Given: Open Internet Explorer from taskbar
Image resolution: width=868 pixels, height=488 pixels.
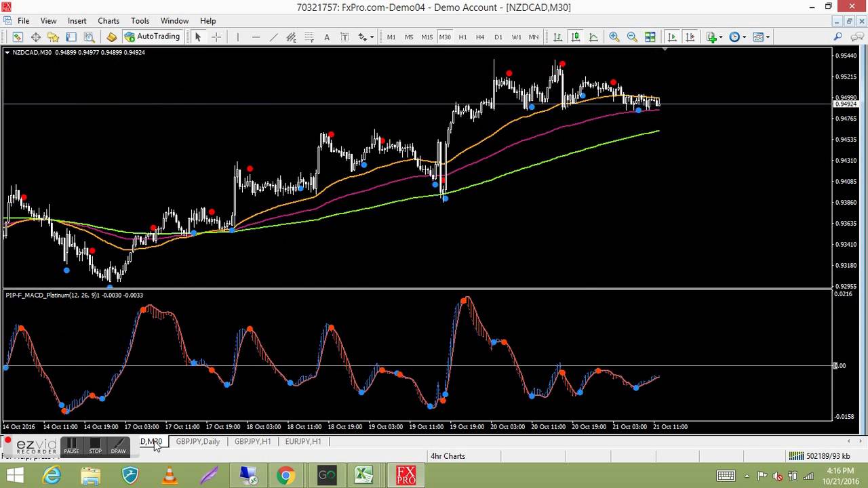Looking at the screenshot, I should pyautogui.click(x=52, y=476).
